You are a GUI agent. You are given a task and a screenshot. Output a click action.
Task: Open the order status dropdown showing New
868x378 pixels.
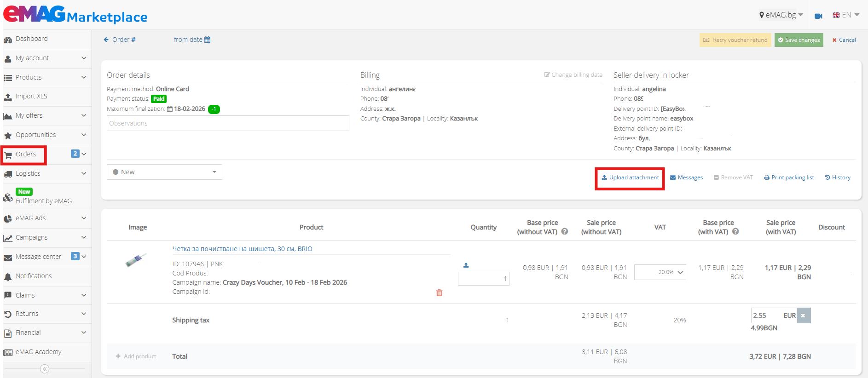164,172
